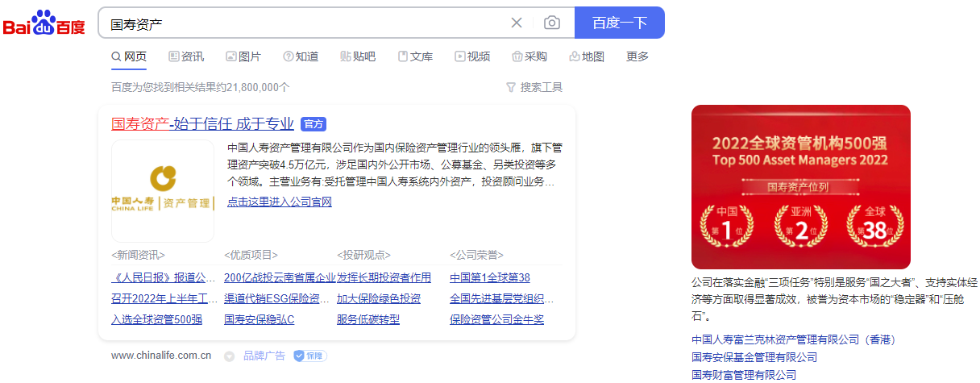Open the 采购 purchasing tab
Viewport: 980px width, 383px height.
[529, 56]
